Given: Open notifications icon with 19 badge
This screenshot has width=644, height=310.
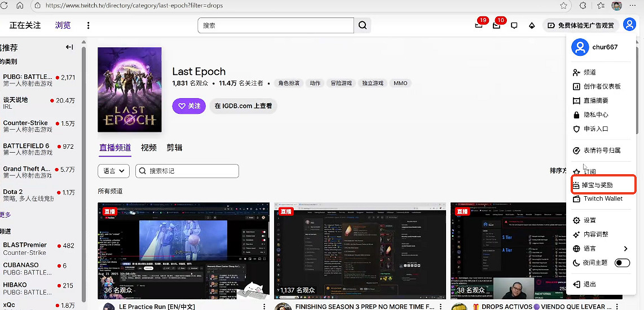Looking at the screenshot, I should (479, 25).
